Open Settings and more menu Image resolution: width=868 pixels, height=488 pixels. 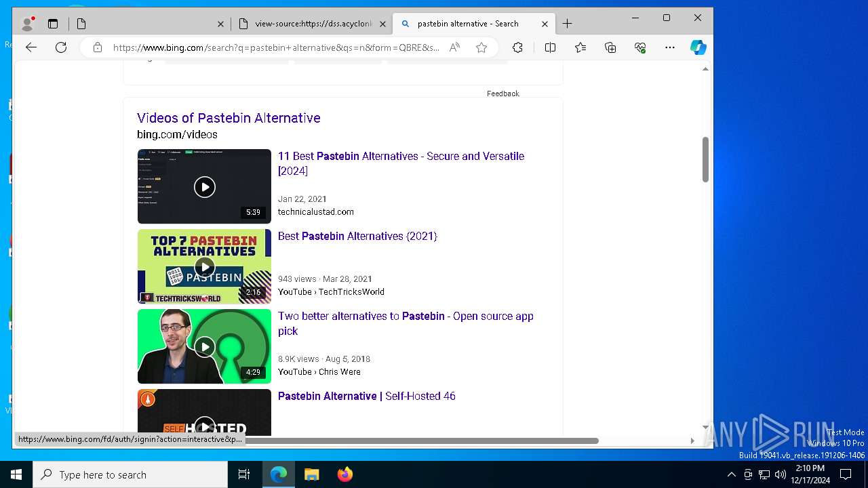[x=670, y=47]
